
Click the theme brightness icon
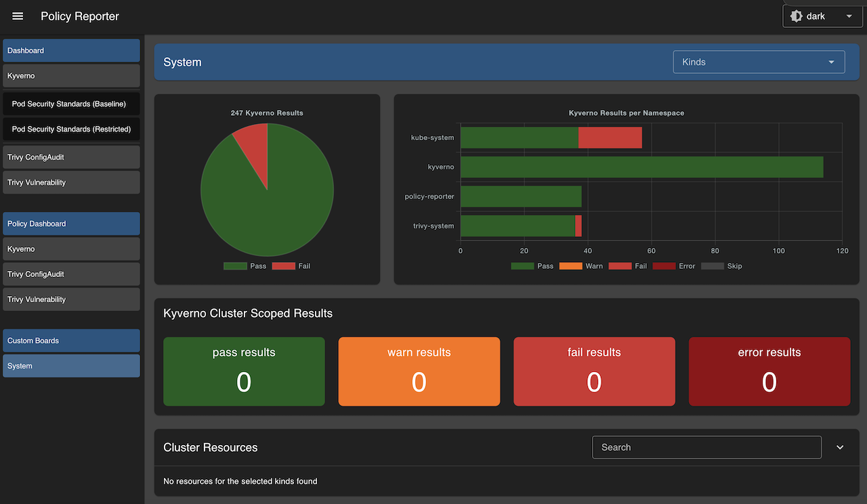(796, 16)
